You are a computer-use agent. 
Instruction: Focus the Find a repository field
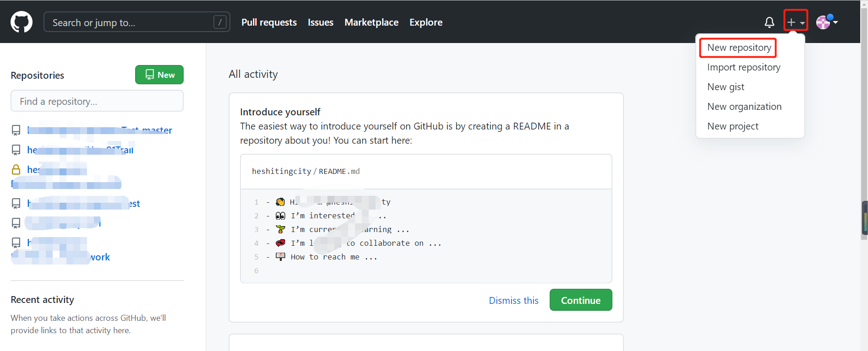coord(97,101)
